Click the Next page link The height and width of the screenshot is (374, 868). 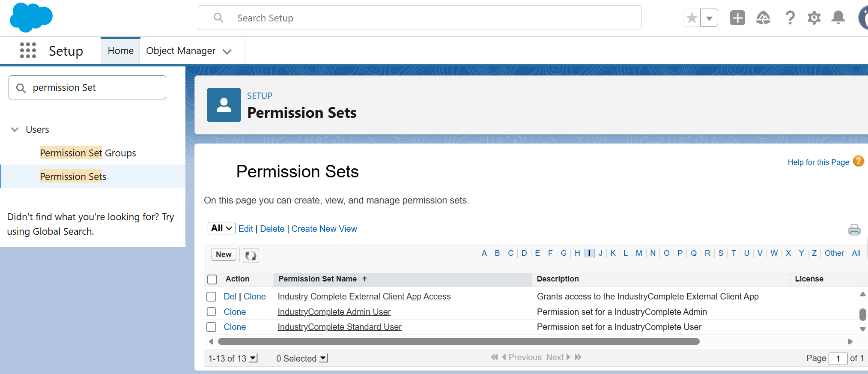coord(558,357)
